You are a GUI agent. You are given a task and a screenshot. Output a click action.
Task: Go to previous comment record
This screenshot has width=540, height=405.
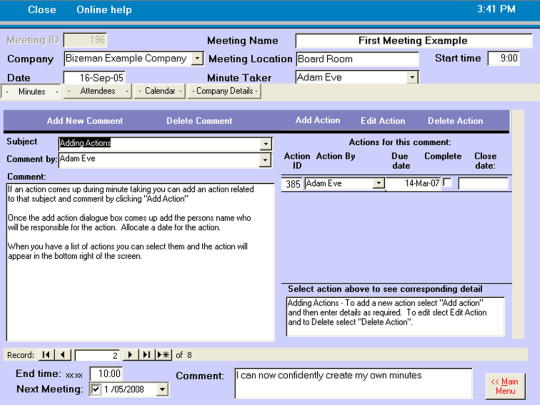(x=63, y=354)
